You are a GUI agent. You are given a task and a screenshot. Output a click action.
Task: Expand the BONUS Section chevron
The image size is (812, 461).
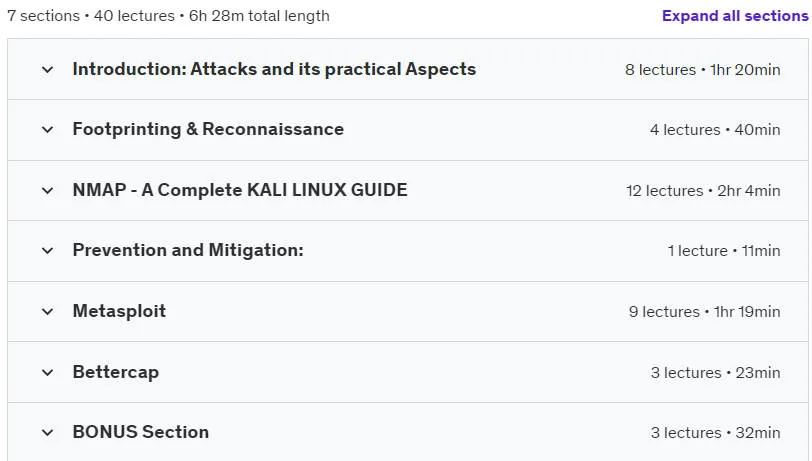pyautogui.click(x=47, y=433)
